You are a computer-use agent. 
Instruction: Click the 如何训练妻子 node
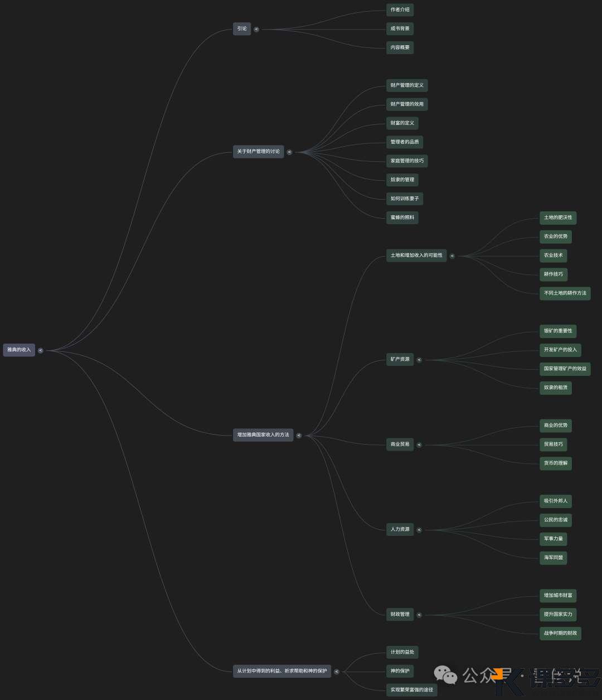point(404,199)
